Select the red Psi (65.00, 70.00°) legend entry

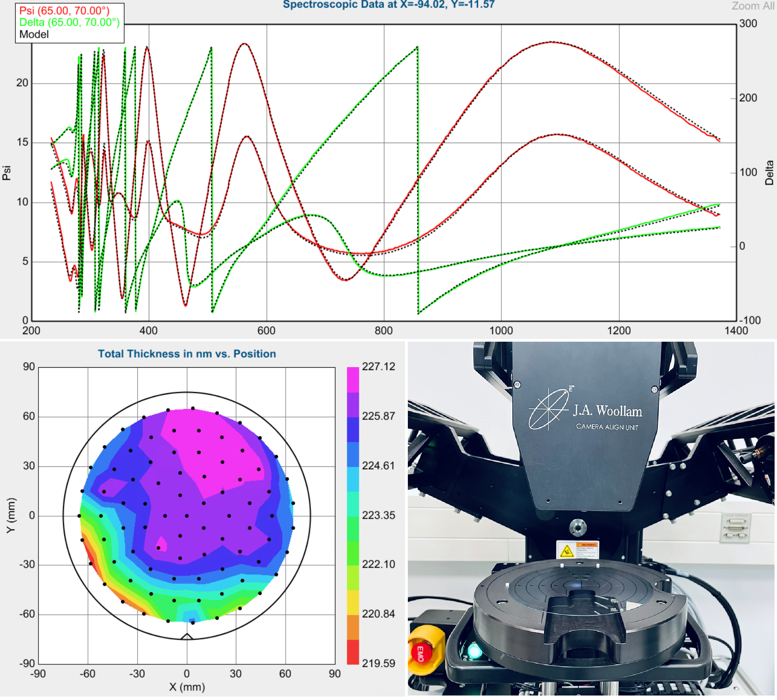[x=64, y=10]
